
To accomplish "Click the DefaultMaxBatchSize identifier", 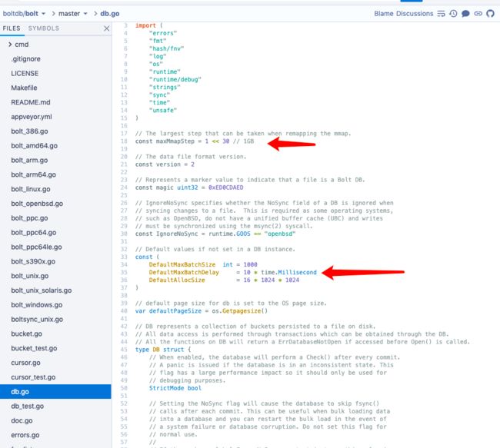I will click(182, 265).
